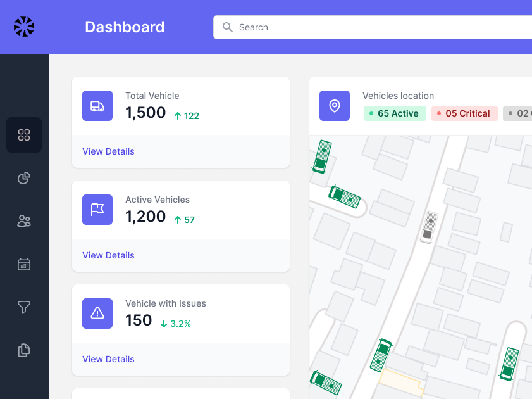Open the users section from sidebar
This screenshot has height=399, width=532.
(x=23, y=221)
